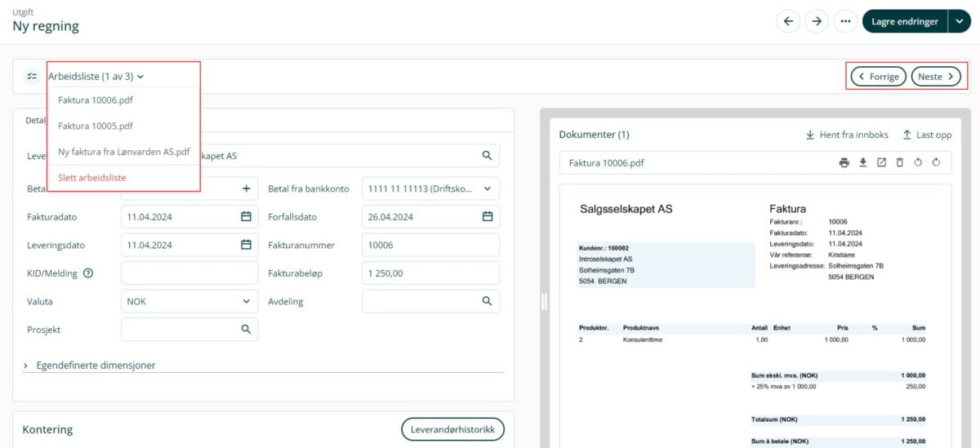
Task: Go back with the left arrow button
Action: 788,22
